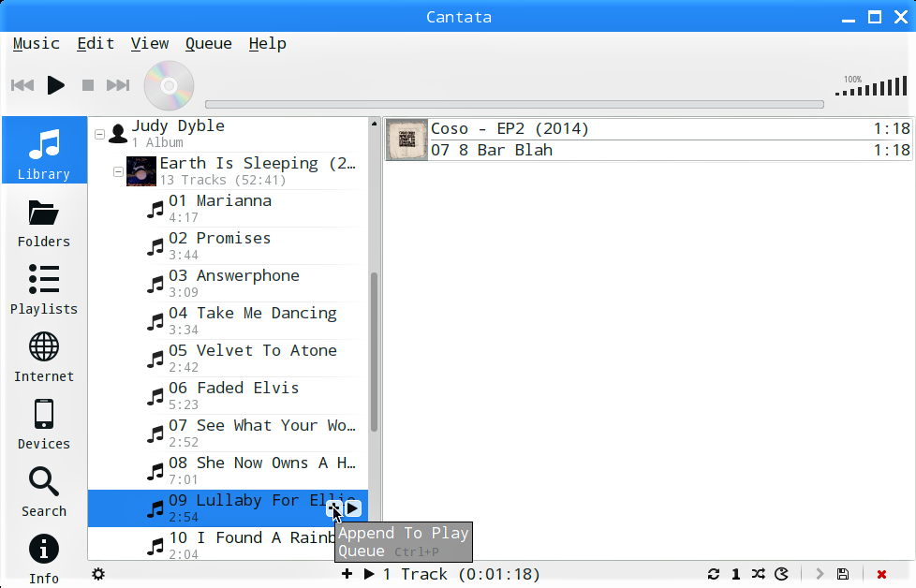916x588 pixels.
Task: Select track 05 Velvet To Atone
Action: point(228,358)
